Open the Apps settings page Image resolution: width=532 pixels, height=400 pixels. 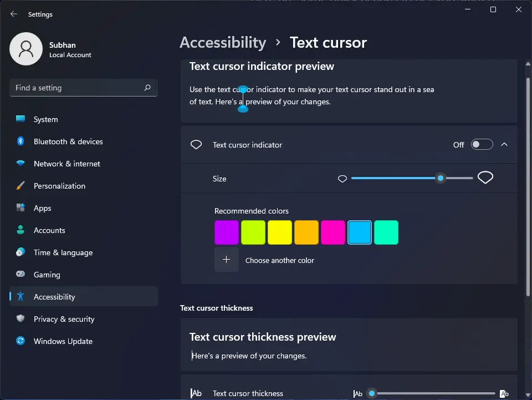[42, 208]
